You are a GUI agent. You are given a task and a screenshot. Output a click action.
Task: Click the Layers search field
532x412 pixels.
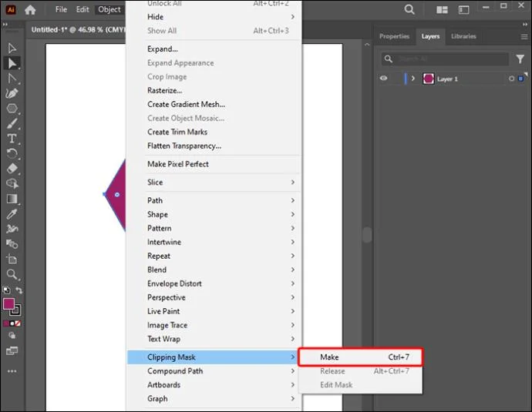coord(445,59)
